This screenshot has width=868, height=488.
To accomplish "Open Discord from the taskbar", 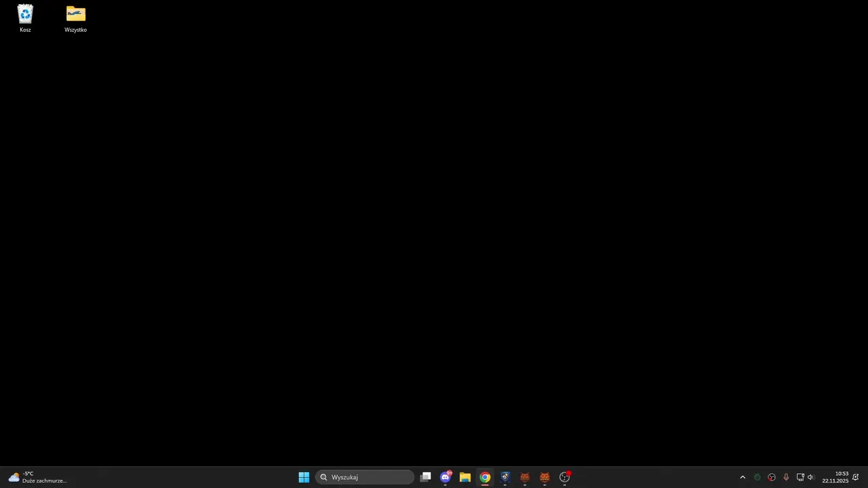I will tap(446, 477).
